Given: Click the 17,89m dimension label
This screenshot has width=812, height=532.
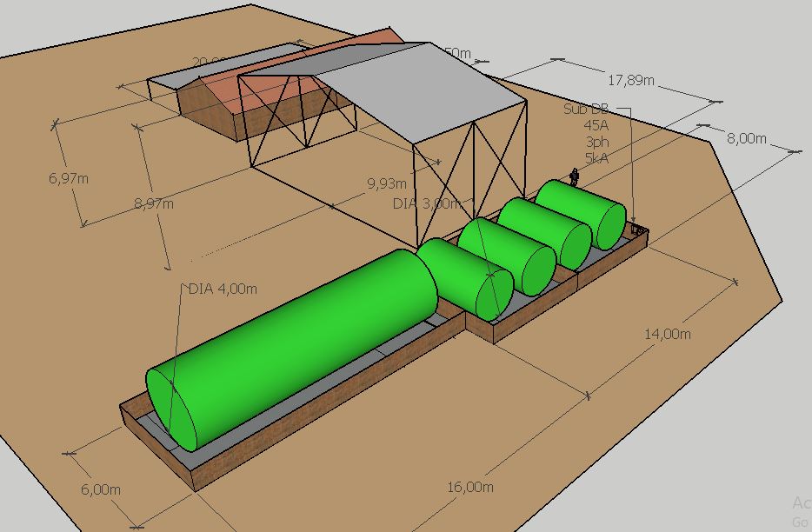Looking at the screenshot, I should (x=630, y=80).
